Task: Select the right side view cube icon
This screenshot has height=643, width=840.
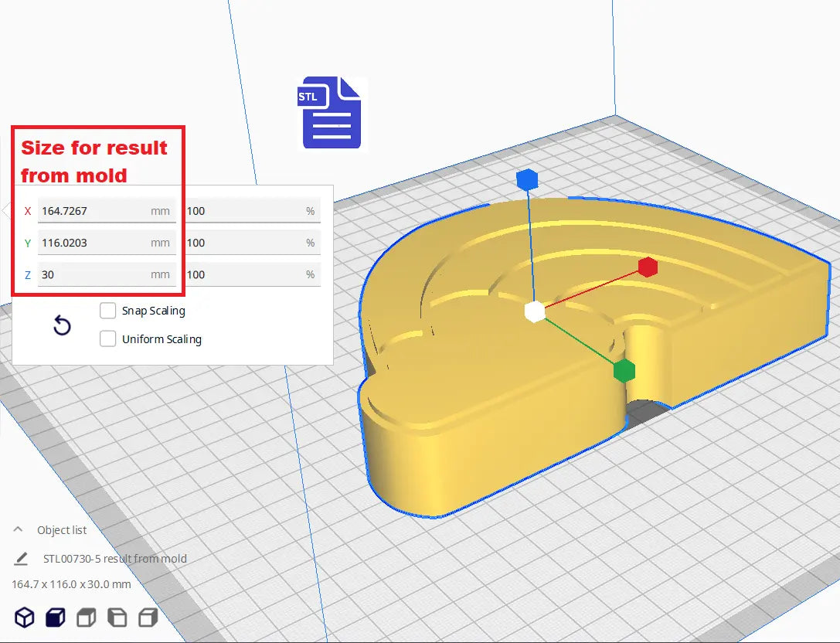Action: click(x=148, y=617)
